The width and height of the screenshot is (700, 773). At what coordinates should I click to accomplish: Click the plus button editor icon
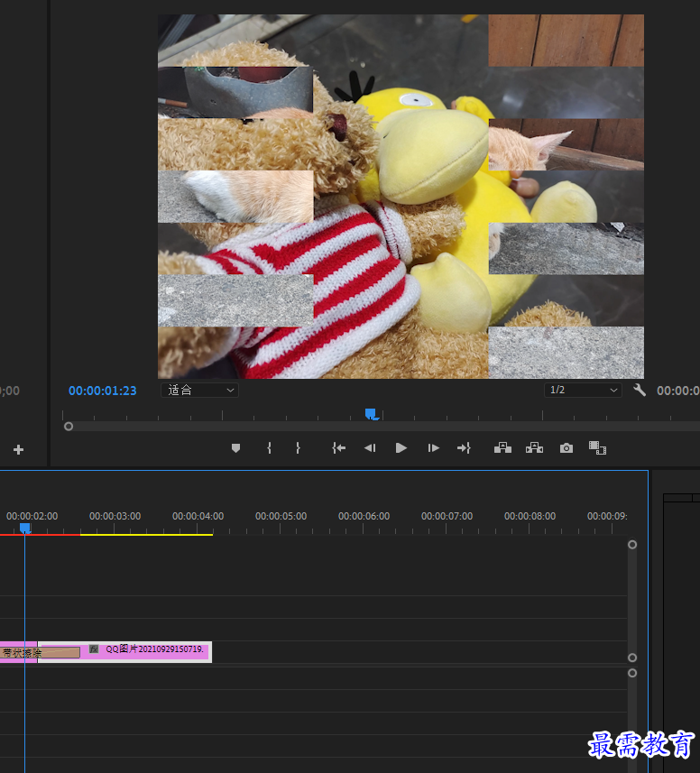click(x=18, y=449)
